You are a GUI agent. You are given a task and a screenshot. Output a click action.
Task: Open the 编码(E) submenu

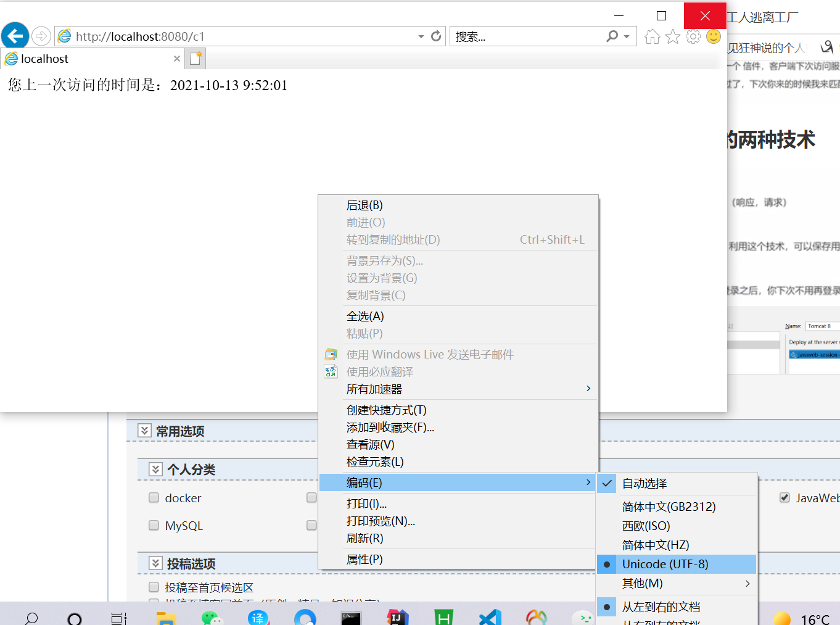point(458,482)
